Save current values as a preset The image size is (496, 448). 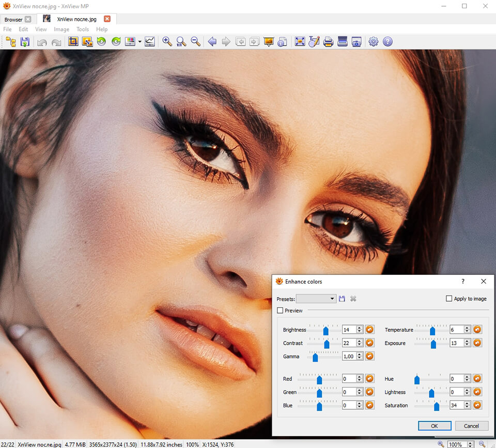tap(342, 298)
